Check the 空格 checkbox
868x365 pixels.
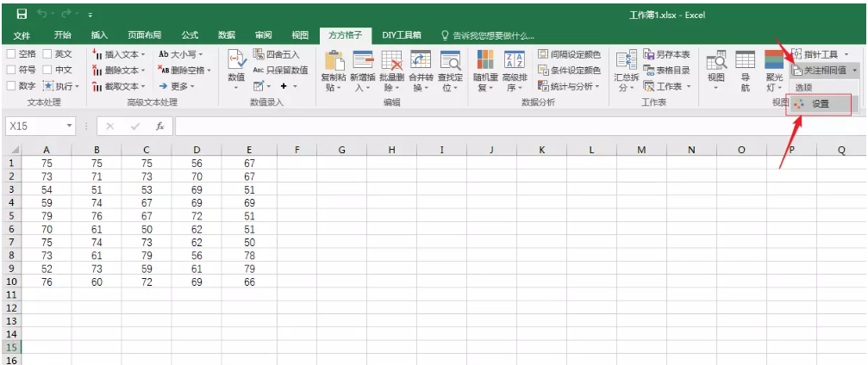pyautogui.click(x=11, y=54)
